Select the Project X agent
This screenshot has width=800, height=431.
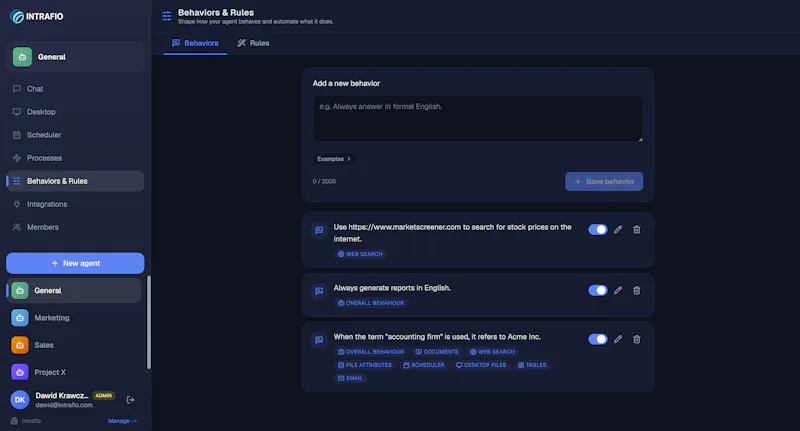pos(74,372)
